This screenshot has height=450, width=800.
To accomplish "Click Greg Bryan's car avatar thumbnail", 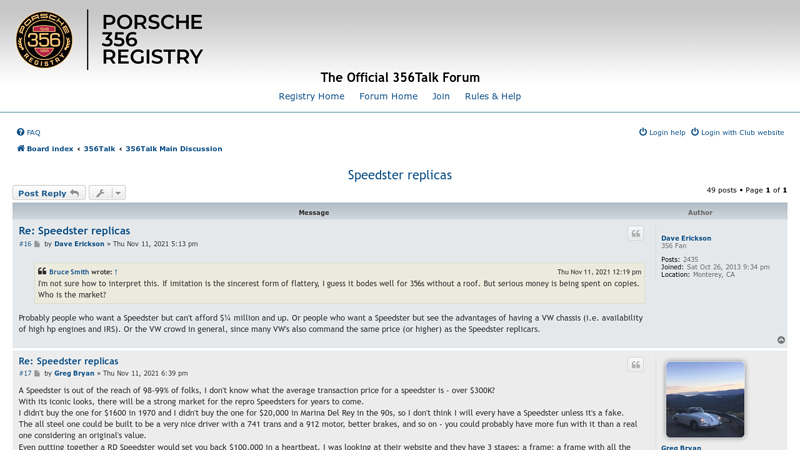I will [705, 399].
